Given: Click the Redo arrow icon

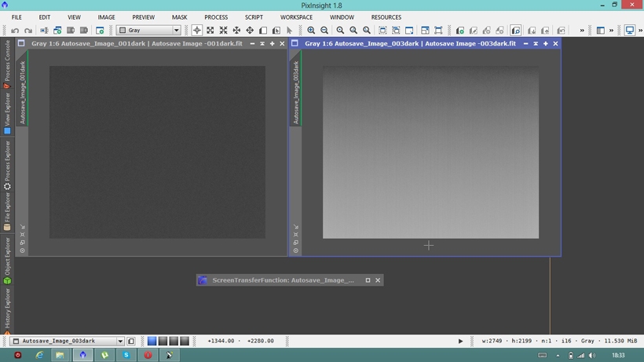Looking at the screenshot, I should click(x=28, y=31).
